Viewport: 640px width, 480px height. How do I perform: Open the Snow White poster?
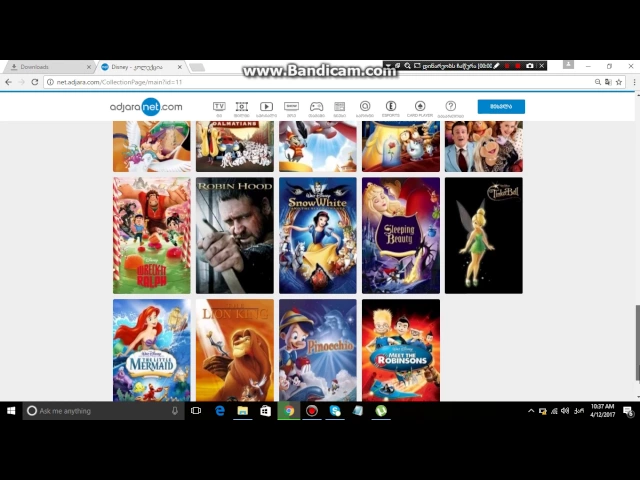tap(318, 236)
